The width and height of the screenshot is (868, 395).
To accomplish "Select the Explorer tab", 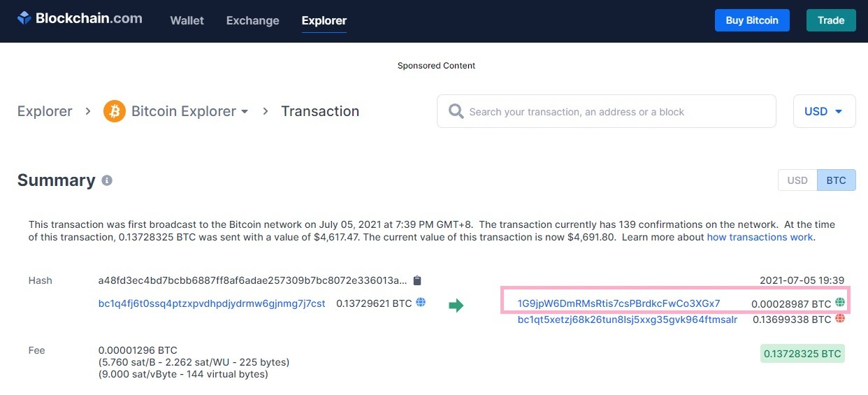I will pos(324,20).
